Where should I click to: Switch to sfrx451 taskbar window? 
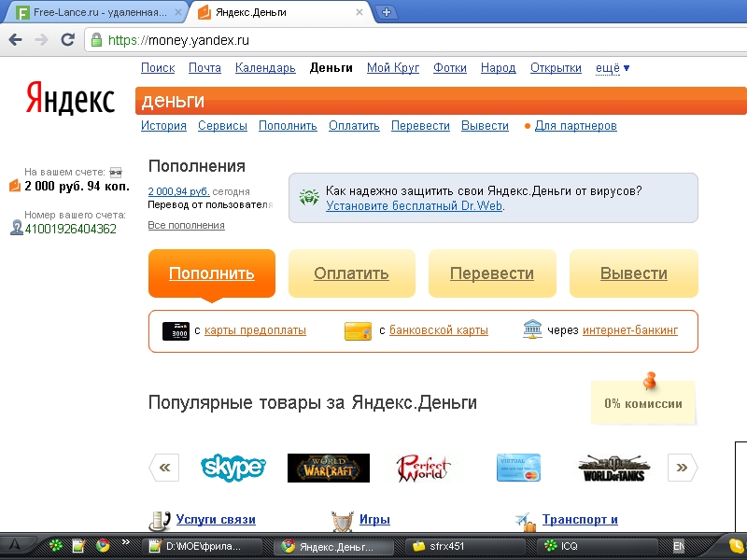(466, 546)
